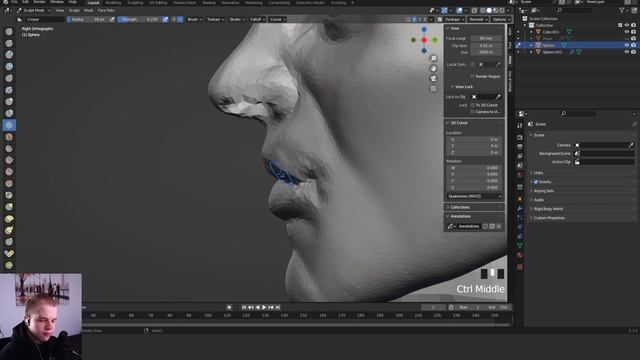Expand the Collections panel in sidebar
The width and height of the screenshot is (640, 360).
[x=460, y=207]
